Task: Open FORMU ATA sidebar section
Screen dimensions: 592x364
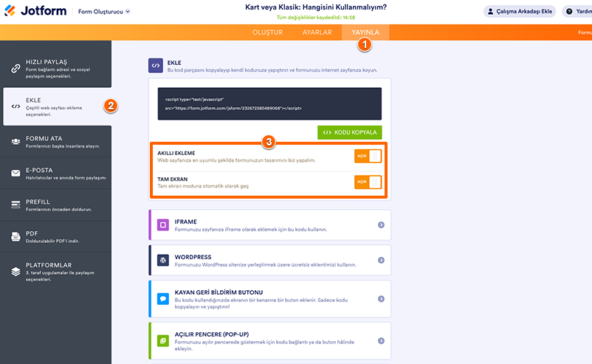Action: tap(55, 142)
